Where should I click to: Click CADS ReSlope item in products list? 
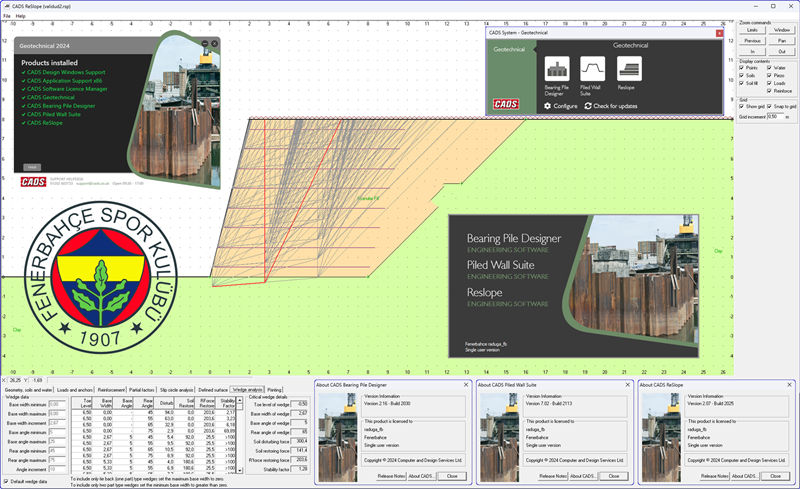pos(44,123)
